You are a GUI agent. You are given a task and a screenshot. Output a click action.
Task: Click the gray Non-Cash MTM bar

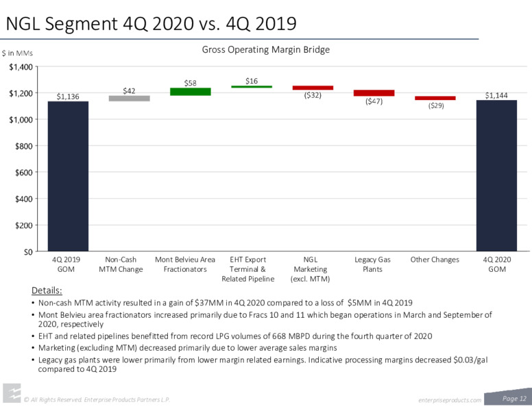[130, 99]
